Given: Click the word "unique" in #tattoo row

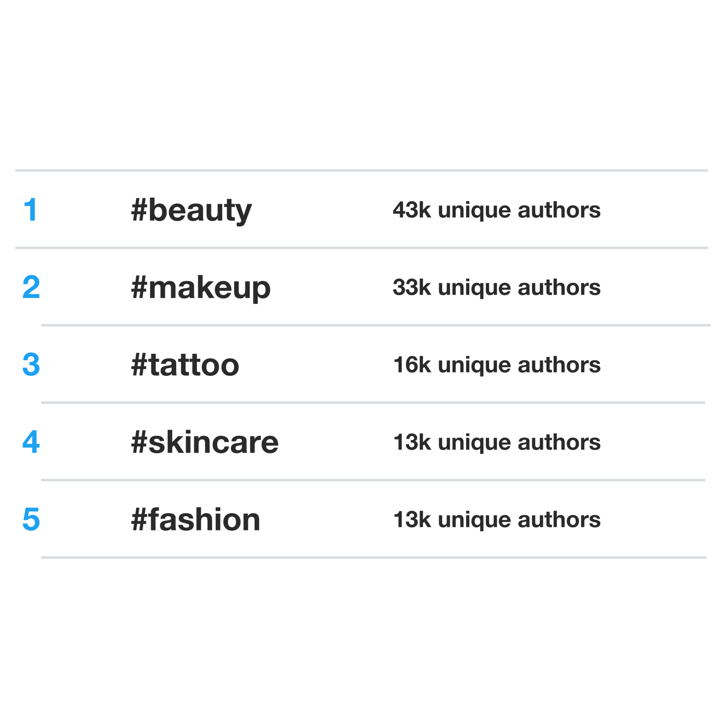Looking at the screenshot, I should [474, 366].
